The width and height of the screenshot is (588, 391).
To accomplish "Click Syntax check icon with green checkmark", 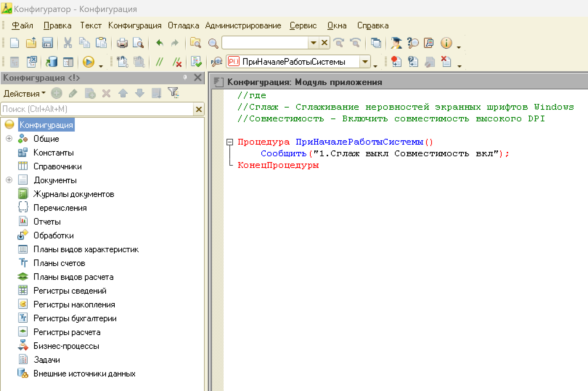I will [x=196, y=62].
